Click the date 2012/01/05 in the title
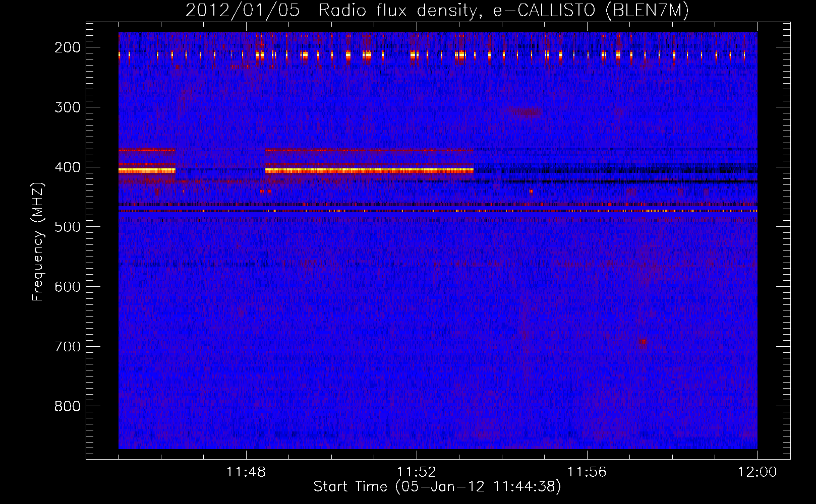 click(x=243, y=11)
